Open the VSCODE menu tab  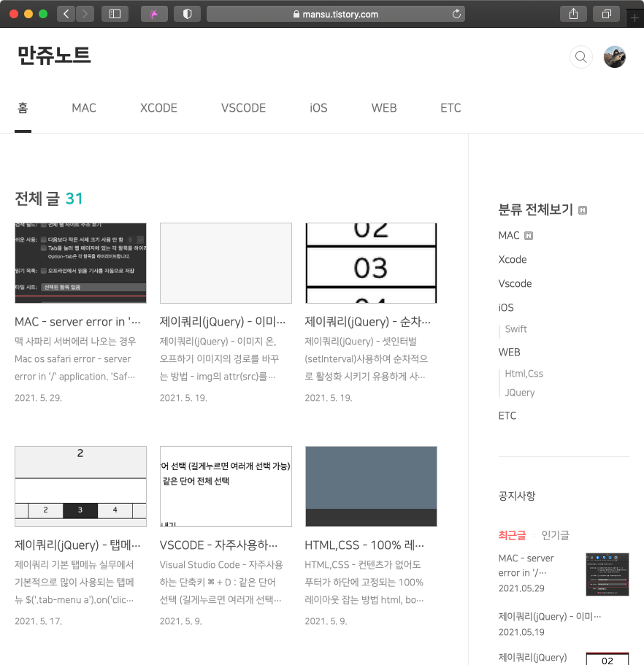[244, 108]
